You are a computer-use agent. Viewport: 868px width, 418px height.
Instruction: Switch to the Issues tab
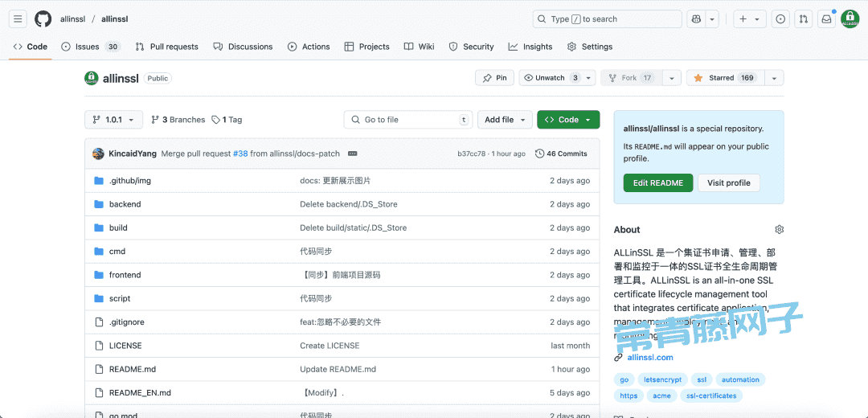pyautogui.click(x=91, y=47)
